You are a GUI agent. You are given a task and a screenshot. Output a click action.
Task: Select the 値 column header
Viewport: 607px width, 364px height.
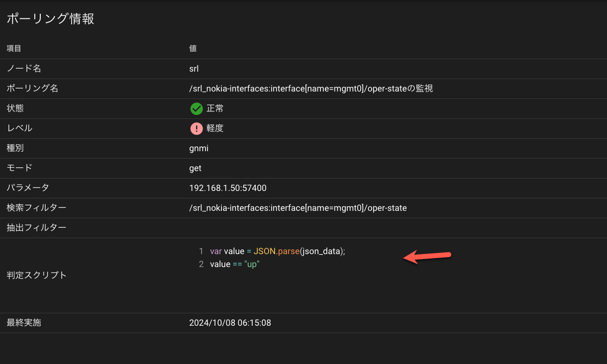193,49
